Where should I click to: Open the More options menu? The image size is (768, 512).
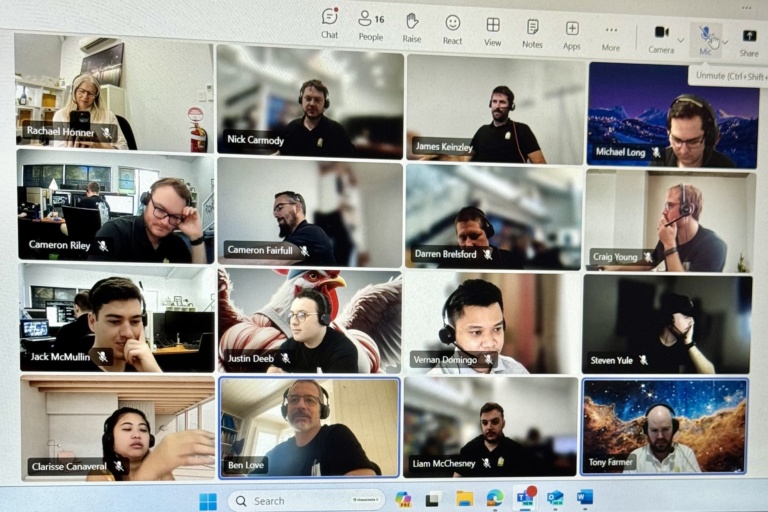(x=611, y=35)
